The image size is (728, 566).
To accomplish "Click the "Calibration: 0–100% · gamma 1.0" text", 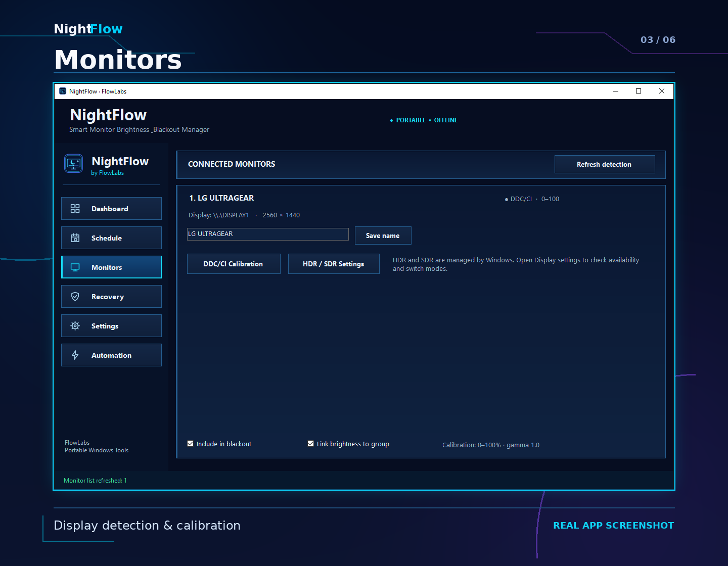I will [491, 445].
